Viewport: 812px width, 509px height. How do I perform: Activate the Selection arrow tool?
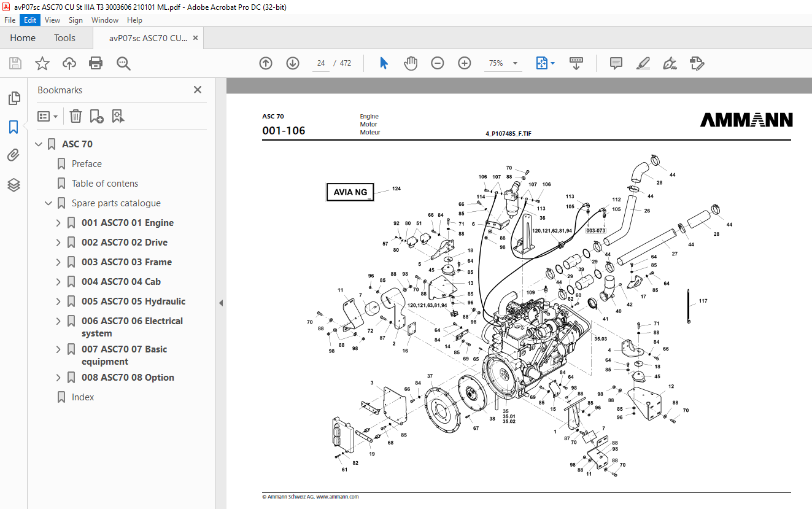pos(384,63)
